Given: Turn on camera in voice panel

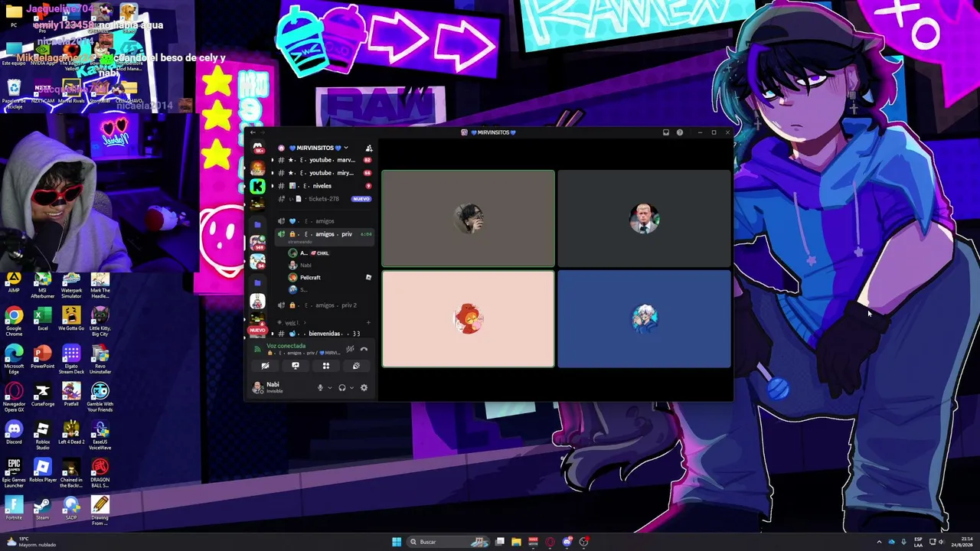Looking at the screenshot, I should coord(265,366).
